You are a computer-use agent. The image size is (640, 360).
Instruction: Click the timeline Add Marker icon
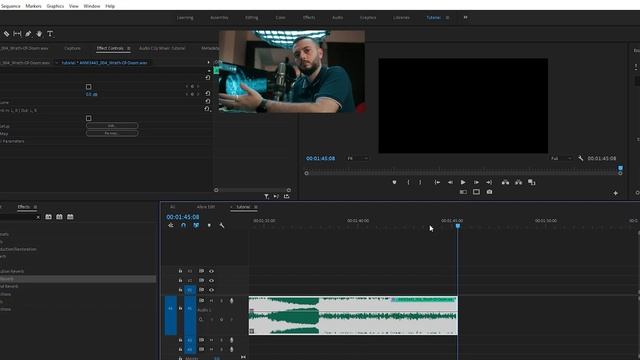click(x=209, y=225)
